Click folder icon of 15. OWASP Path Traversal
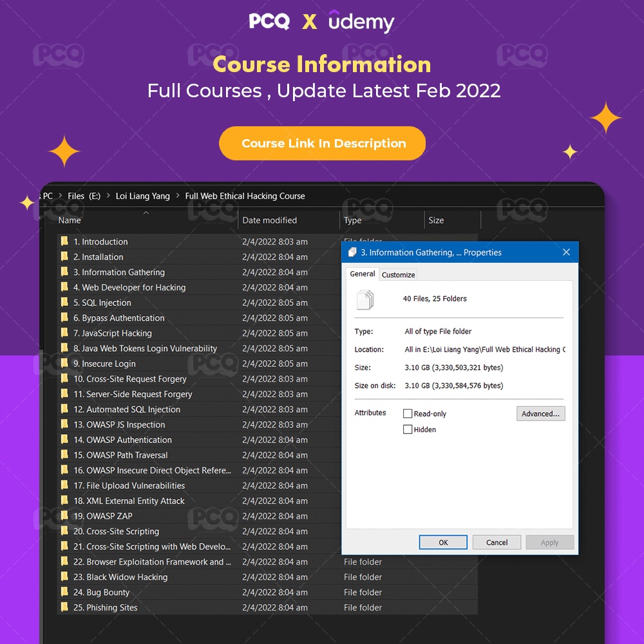The image size is (644, 644). click(x=64, y=454)
